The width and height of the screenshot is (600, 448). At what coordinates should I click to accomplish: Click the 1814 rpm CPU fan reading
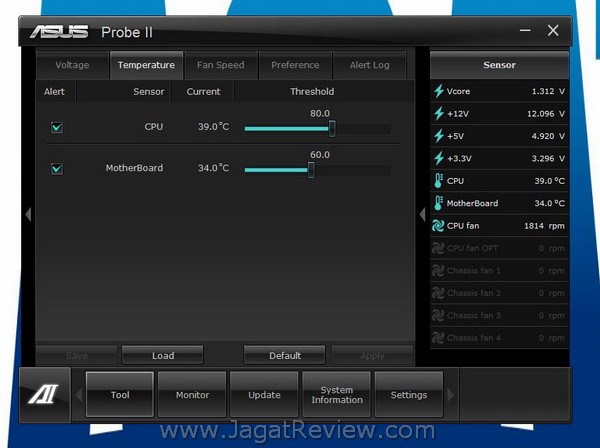pos(544,226)
